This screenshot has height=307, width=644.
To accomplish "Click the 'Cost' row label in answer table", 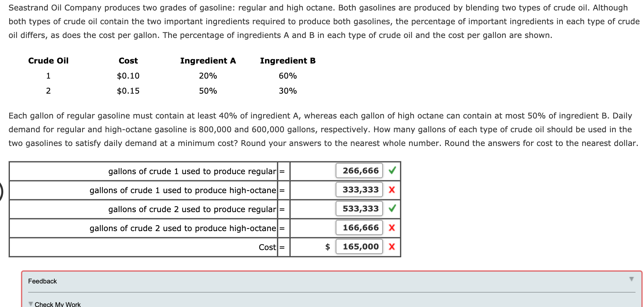I will tap(268, 247).
